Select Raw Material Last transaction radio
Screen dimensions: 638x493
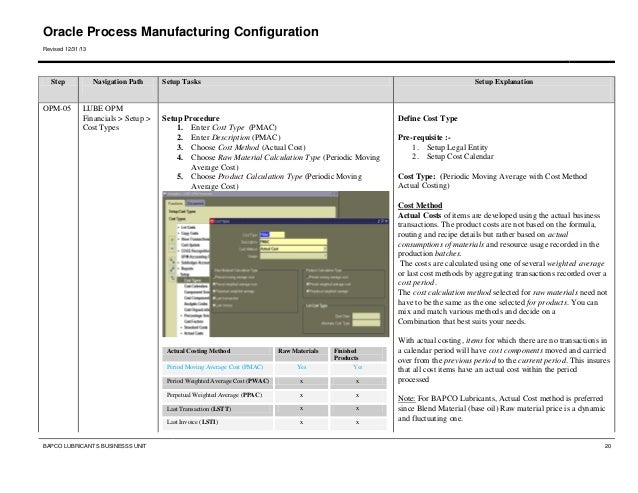214,299
